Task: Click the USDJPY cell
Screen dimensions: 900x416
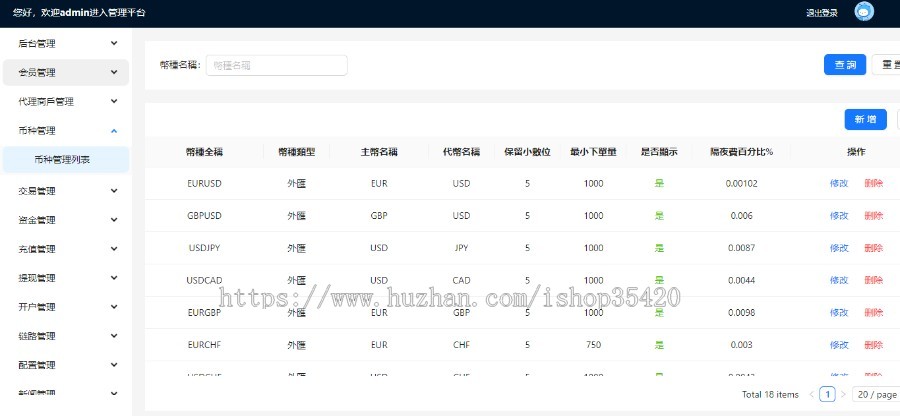Action: [204, 248]
